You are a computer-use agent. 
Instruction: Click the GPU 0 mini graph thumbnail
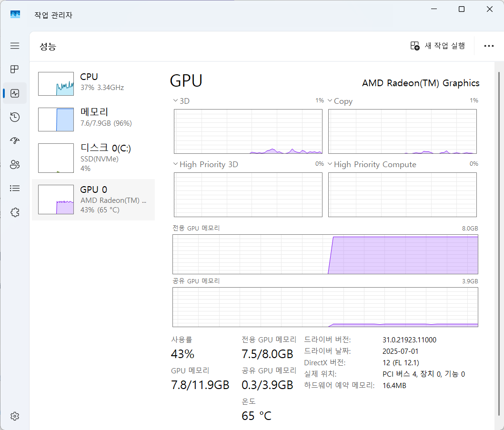coord(56,200)
